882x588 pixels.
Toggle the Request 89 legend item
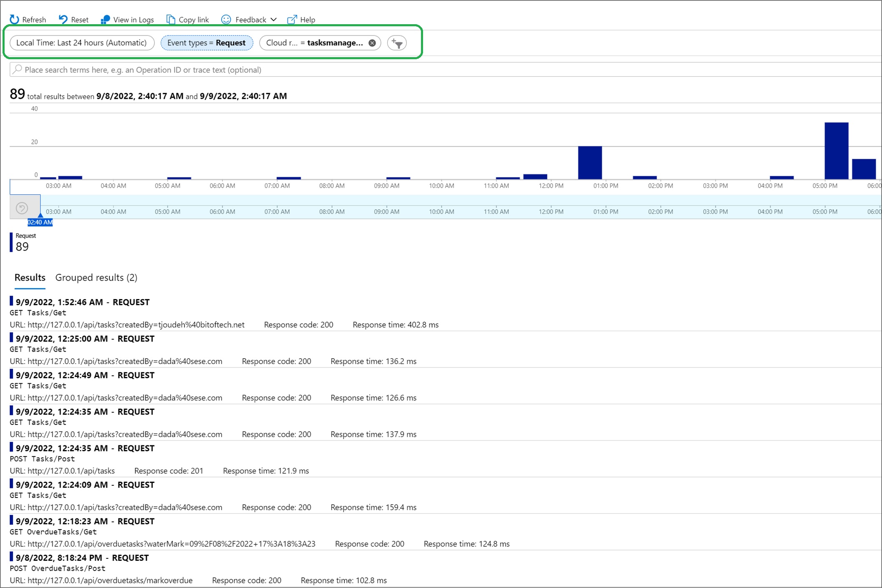pyautogui.click(x=22, y=242)
